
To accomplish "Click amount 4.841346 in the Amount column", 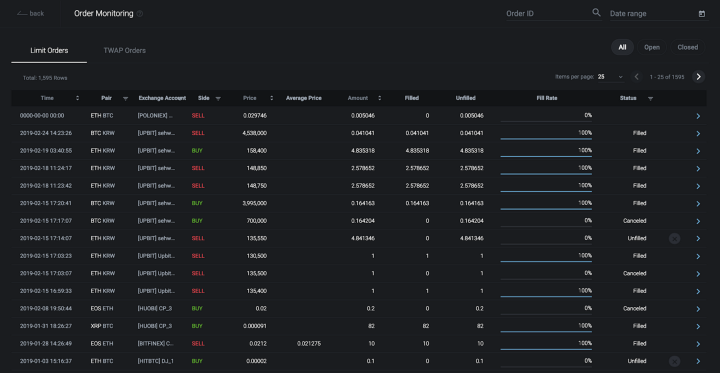I will 363,238.
